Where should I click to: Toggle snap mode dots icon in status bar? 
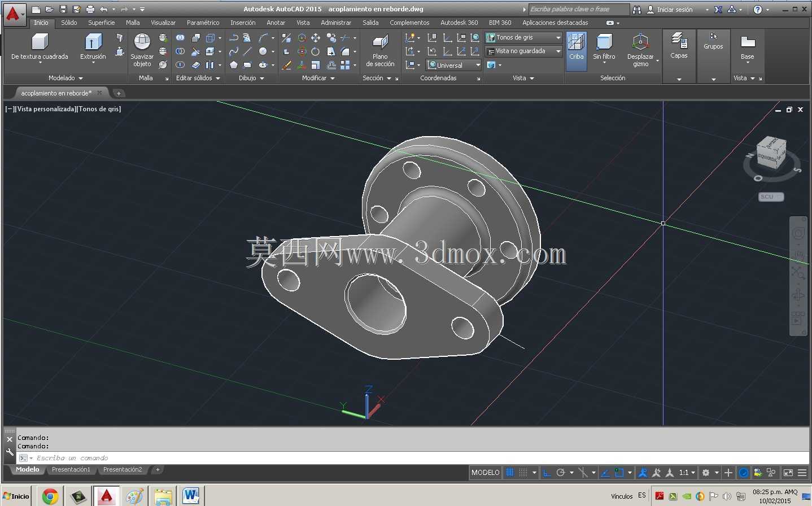tap(523, 473)
